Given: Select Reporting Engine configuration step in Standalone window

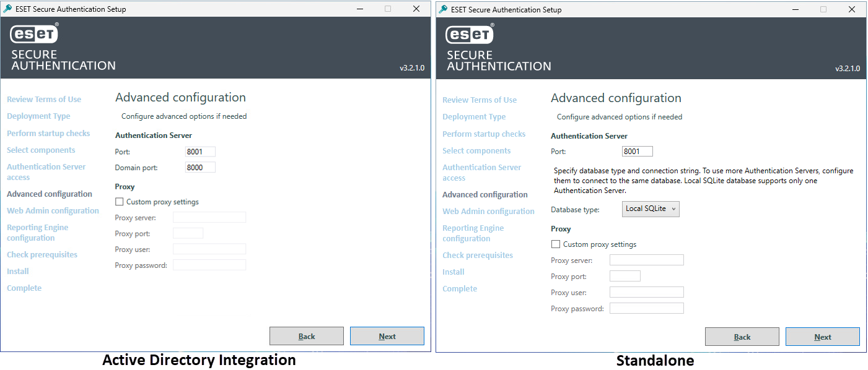Looking at the screenshot, I should (x=473, y=233).
